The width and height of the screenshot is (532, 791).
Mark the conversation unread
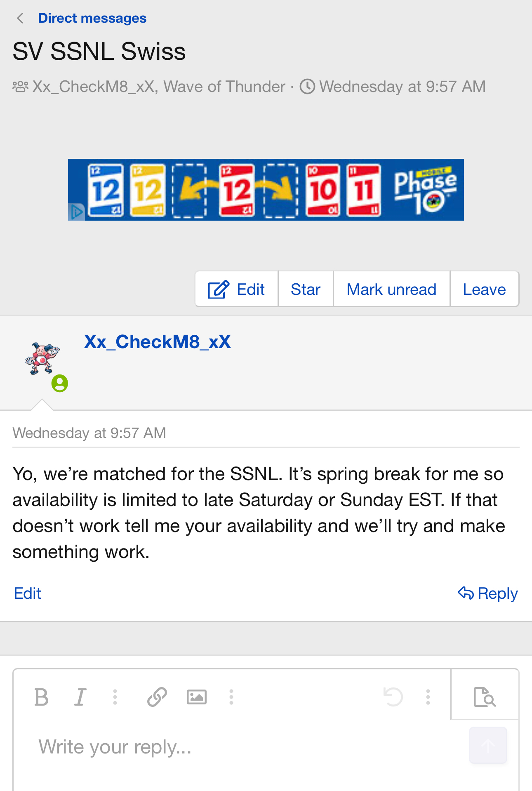tap(391, 290)
